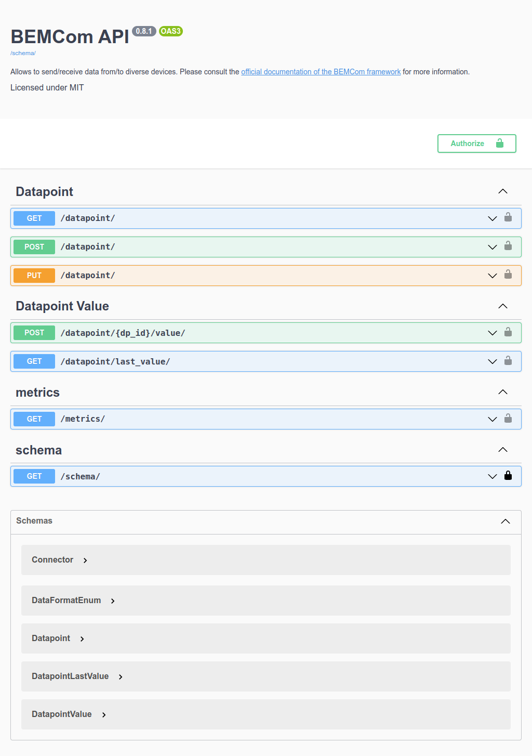Open the /schema/ link under the title
The height and width of the screenshot is (756, 532).
[x=23, y=53]
